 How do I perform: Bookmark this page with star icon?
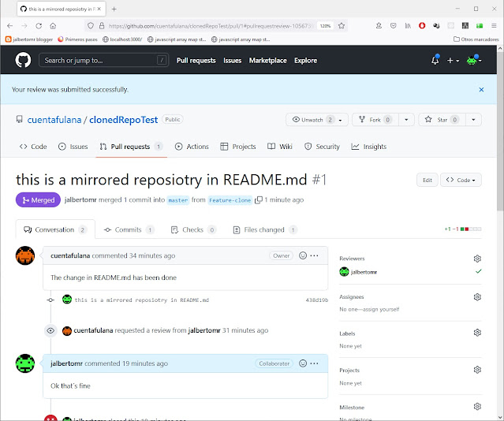click(342, 26)
